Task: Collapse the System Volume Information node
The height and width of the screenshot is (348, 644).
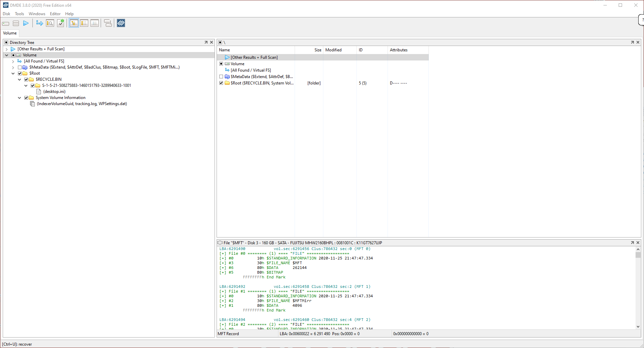Action: coord(20,98)
